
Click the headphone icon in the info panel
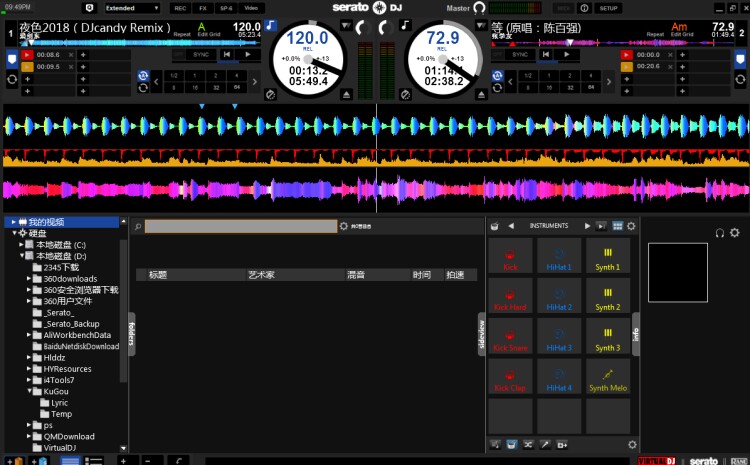click(x=720, y=233)
